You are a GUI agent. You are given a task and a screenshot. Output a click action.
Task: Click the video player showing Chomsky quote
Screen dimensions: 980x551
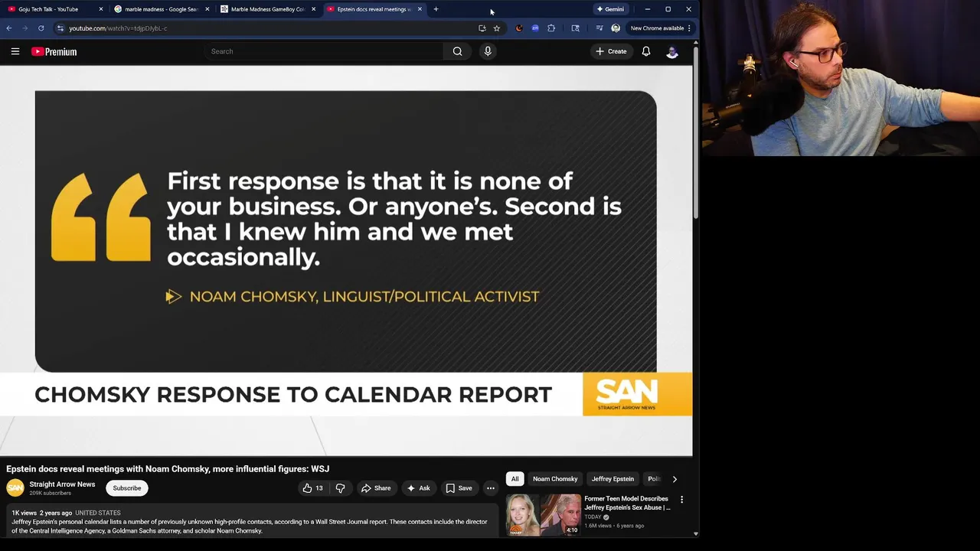346,260
